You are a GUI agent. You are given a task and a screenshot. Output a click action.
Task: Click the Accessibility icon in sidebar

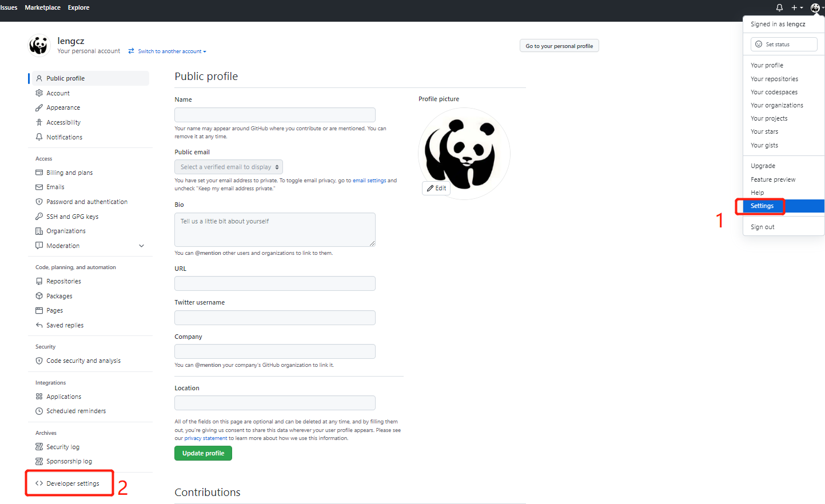(x=39, y=122)
